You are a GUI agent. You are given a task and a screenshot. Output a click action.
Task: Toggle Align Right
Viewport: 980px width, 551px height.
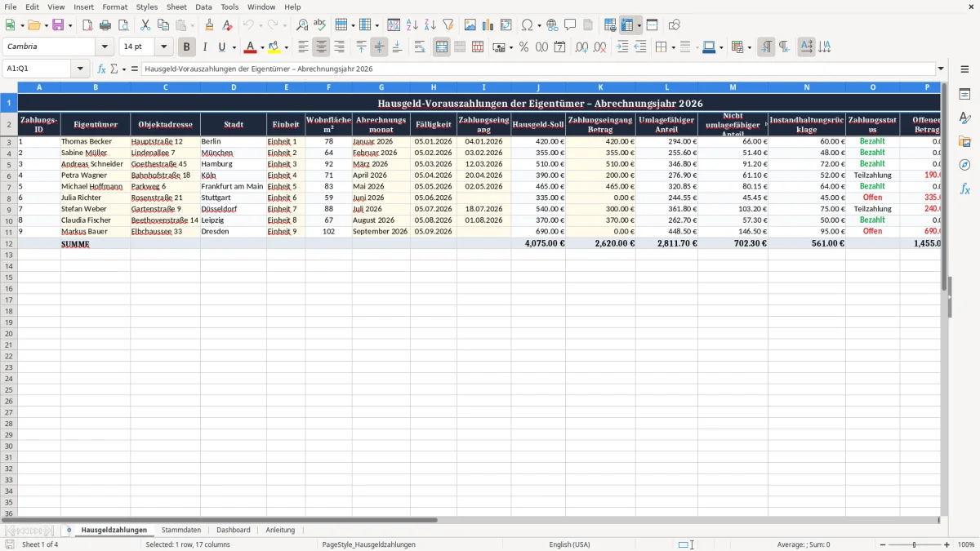(x=340, y=47)
